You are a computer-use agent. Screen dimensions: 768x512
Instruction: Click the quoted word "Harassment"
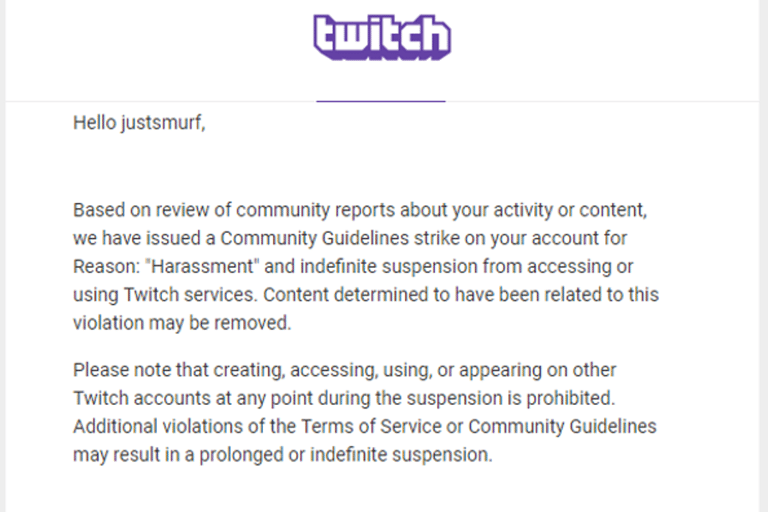pos(202,267)
